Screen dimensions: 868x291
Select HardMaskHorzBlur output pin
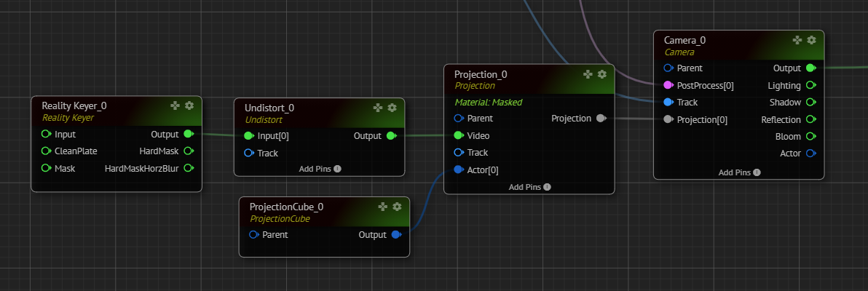[189, 168]
